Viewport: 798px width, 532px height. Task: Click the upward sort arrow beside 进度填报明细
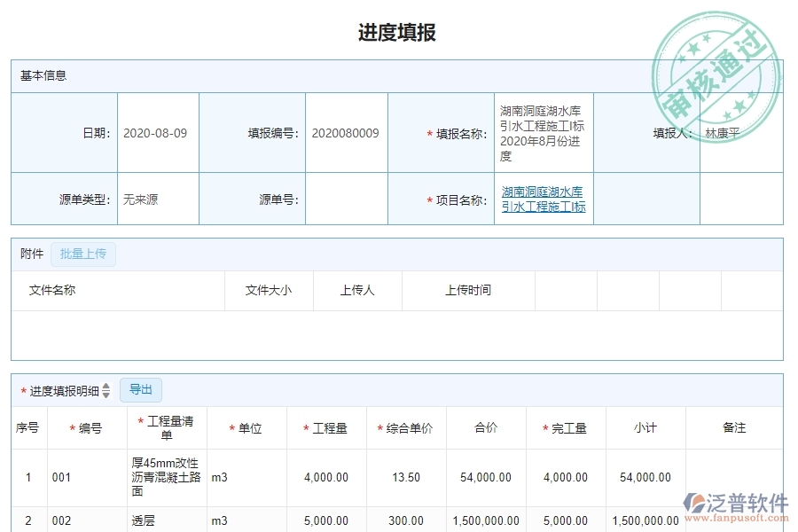[x=106, y=386]
